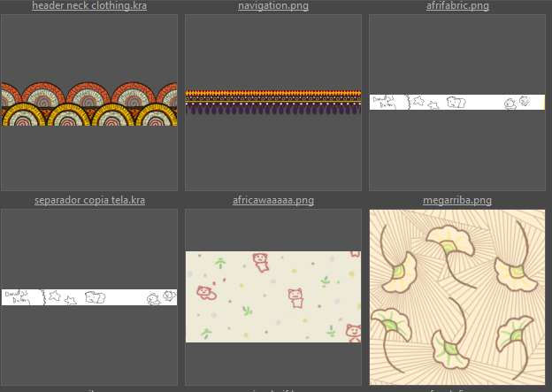Select the yellow flower fan pattern thumbnail
This screenshot has width=552, height=392.
(x=456, y=297)
